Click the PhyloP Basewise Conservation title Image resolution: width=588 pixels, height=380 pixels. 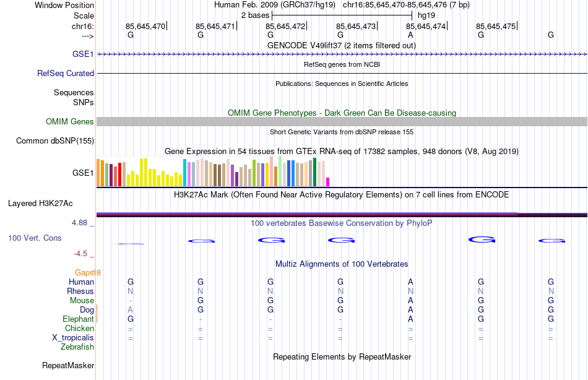tap(342, 223)
